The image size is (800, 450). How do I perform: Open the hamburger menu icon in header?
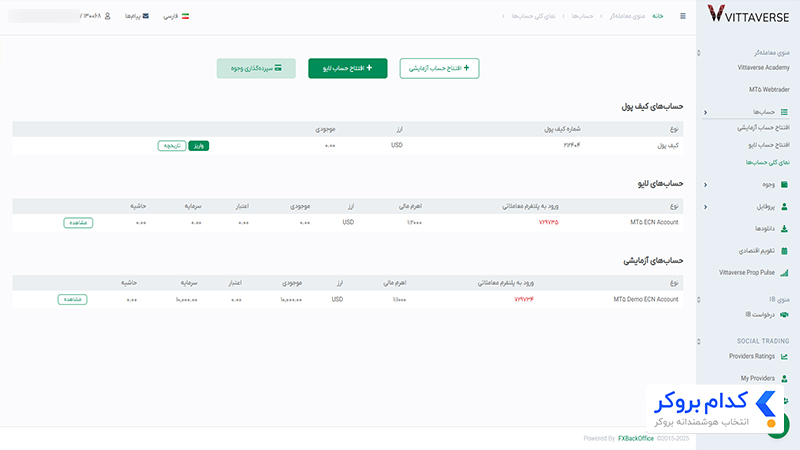[x=683, y=16]
